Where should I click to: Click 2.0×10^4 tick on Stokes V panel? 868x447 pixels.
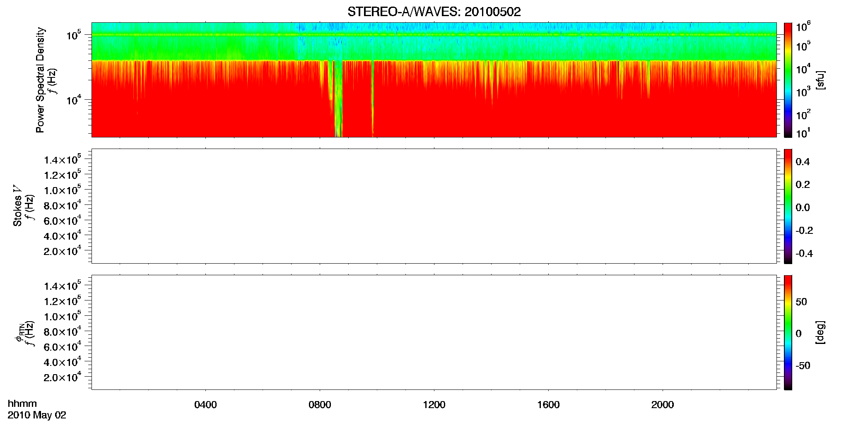point(63,250)
